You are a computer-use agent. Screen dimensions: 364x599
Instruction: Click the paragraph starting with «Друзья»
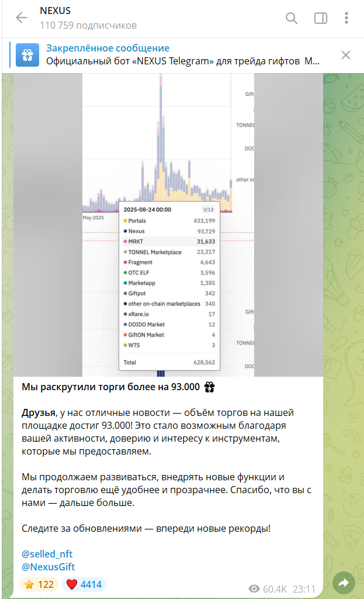point(158,432)
